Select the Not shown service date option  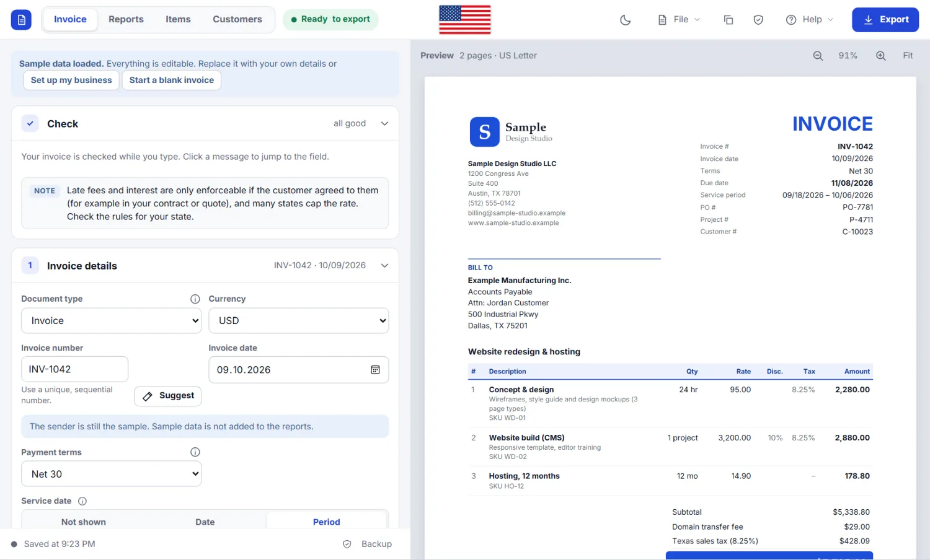tap(84, 522)
